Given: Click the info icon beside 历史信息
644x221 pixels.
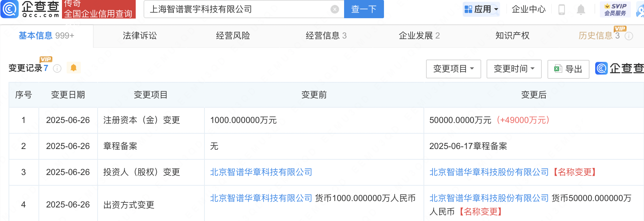Looking at the screenshot, I should tap(629, 36).
